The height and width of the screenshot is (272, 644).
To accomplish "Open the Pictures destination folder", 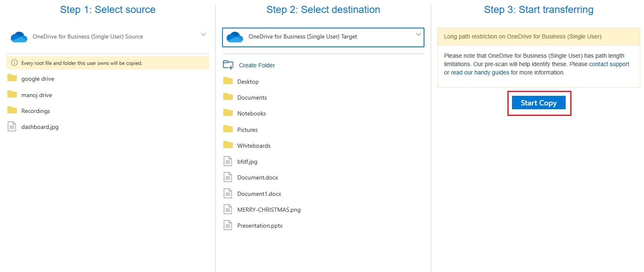I will click(x=247, y=130).
